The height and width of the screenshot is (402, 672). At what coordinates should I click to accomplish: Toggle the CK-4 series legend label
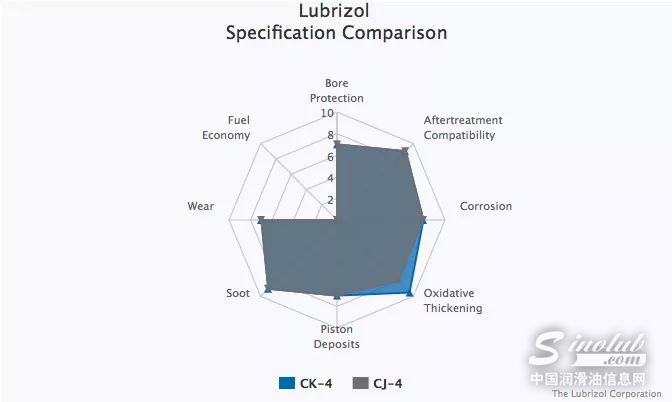click(x=317, y=382)
